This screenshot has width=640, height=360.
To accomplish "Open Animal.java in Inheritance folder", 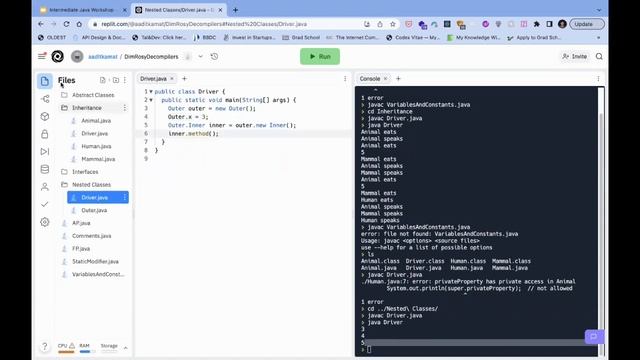I will point(96,121).
